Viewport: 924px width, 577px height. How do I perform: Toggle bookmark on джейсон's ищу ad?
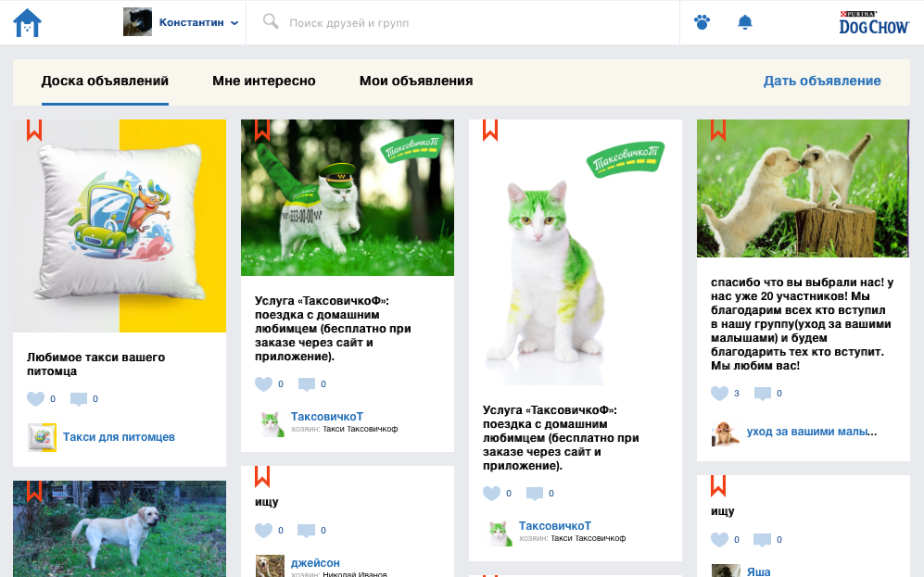coord(262,476)
